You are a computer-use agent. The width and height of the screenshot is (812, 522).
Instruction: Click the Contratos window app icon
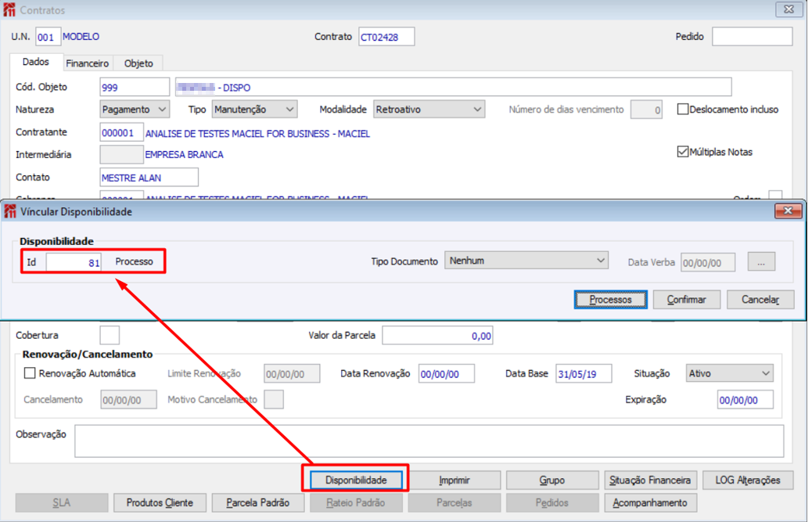point(9,10)
